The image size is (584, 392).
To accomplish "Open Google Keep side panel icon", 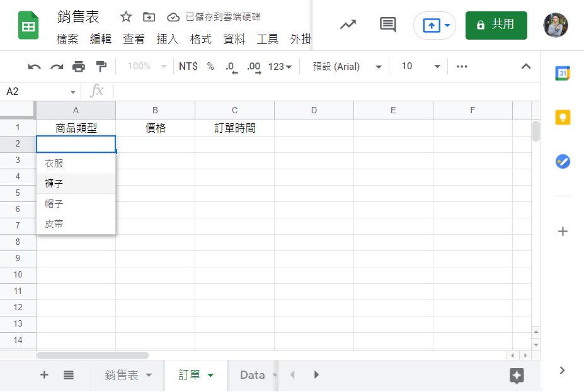I will 563,117.
